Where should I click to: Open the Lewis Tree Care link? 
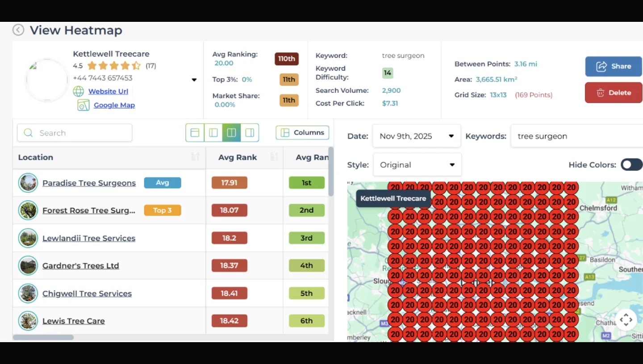(74, 321)
